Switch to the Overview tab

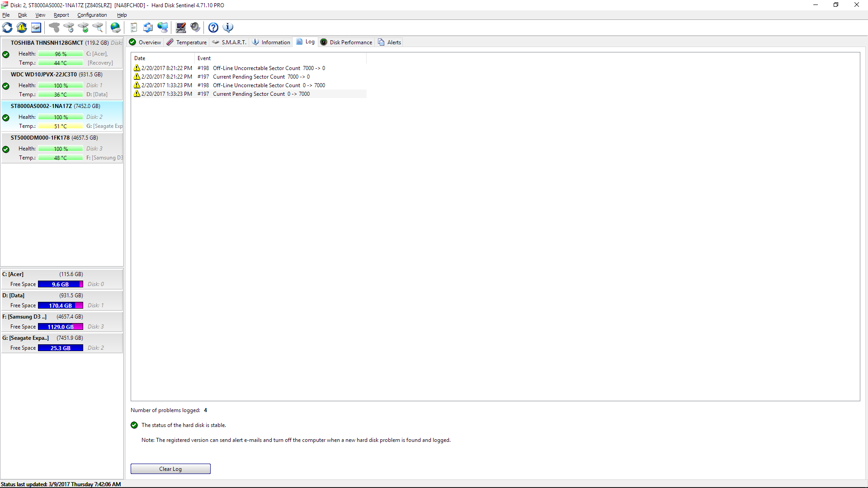pyautogui.click(x=145, y=42)
